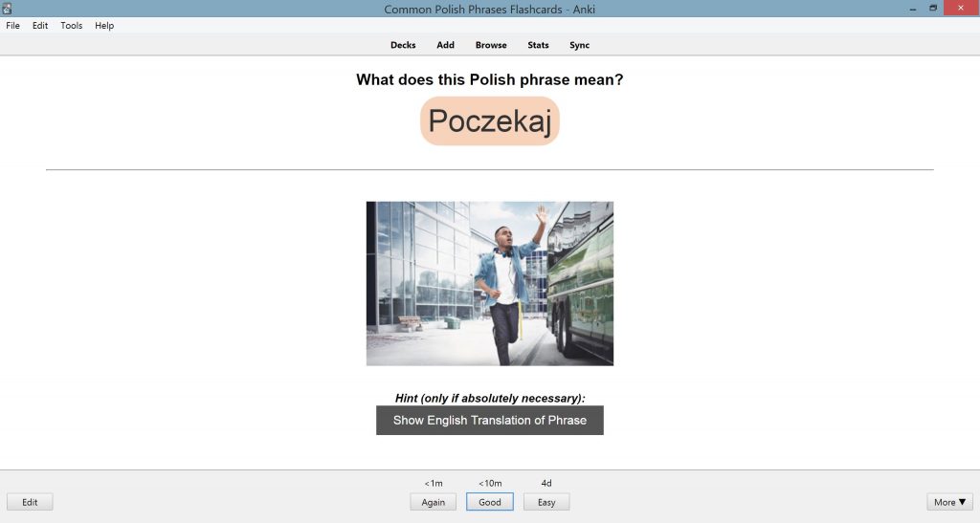Viewport: 980px width, 523px height.
Task: Click Add to create a card
Action: (x=446, y=45)
